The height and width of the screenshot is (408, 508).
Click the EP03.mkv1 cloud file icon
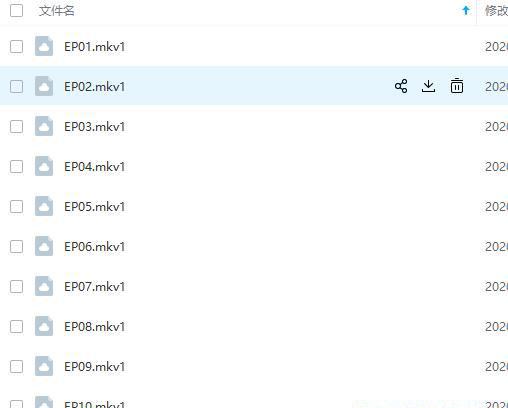[x=44, y=126]
